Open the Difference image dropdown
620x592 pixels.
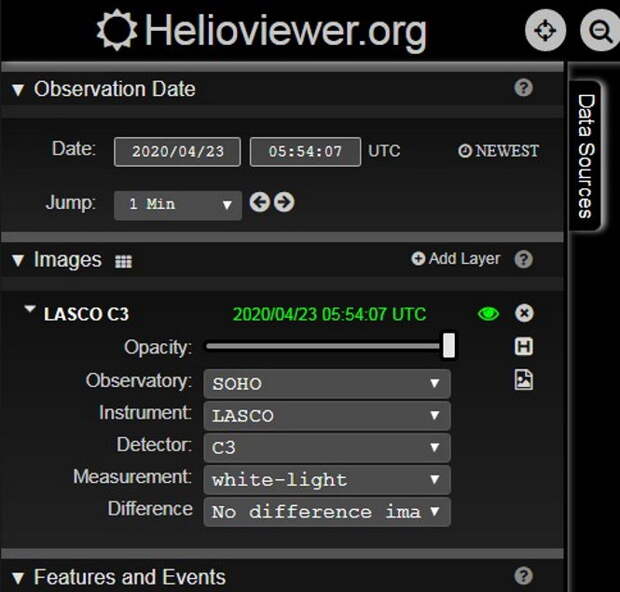click(327, 512)
